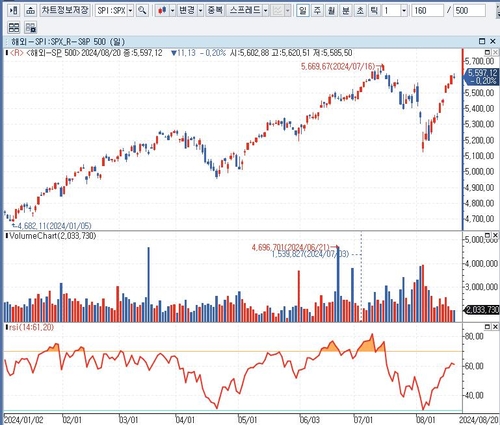Screen dimensions: 500x425
Task: Click the VolumeChart(2,033,730) legend label
Action: (53, 236)
